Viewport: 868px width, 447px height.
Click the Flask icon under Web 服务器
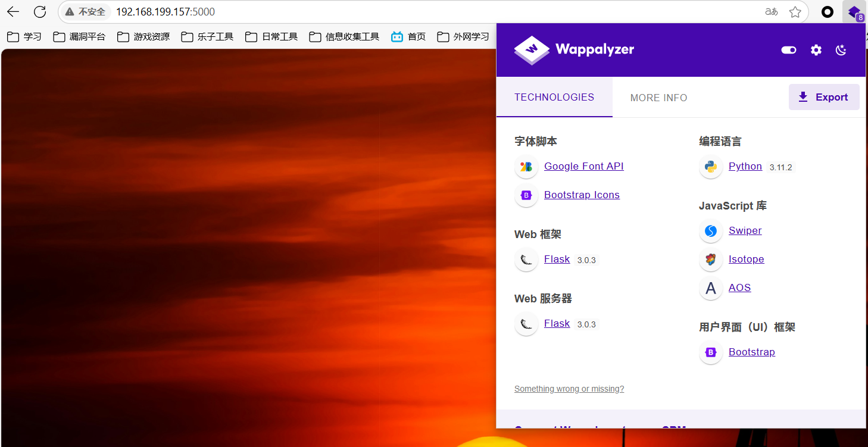tap(526, 324)
